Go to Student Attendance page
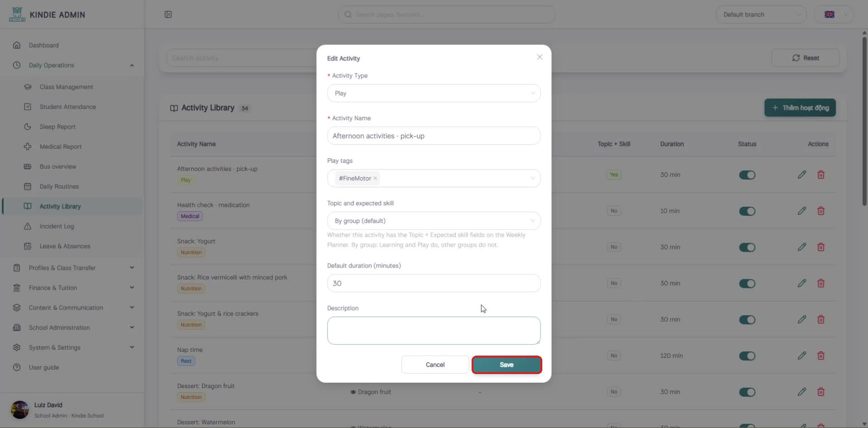This screenshot has height=428, width=868. pos(72,107)
